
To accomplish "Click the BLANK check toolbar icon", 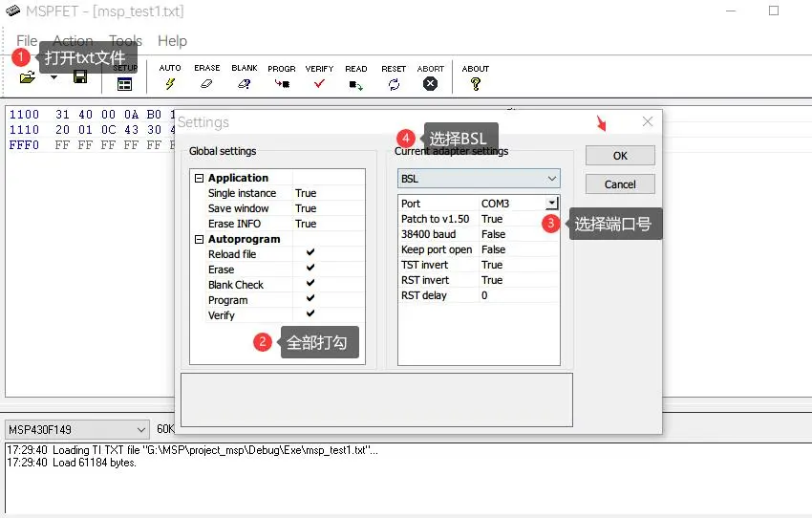I will [x=244, y=83].
